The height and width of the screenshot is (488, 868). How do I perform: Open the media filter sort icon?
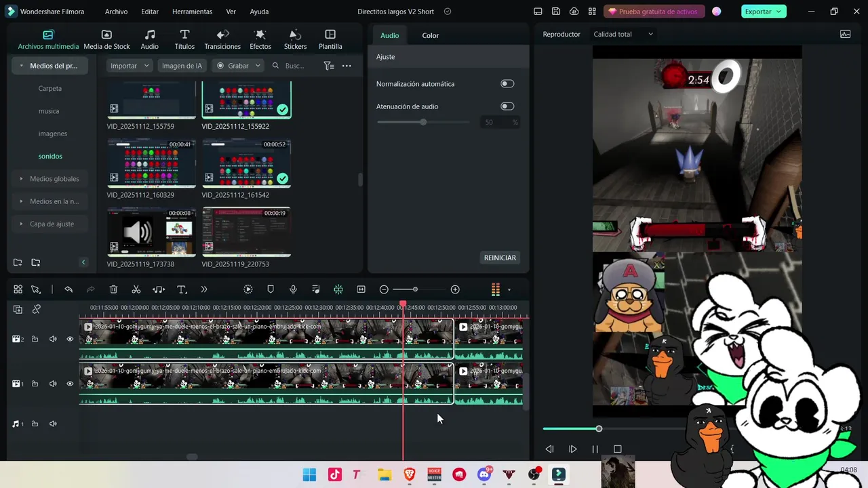[329, 66]
